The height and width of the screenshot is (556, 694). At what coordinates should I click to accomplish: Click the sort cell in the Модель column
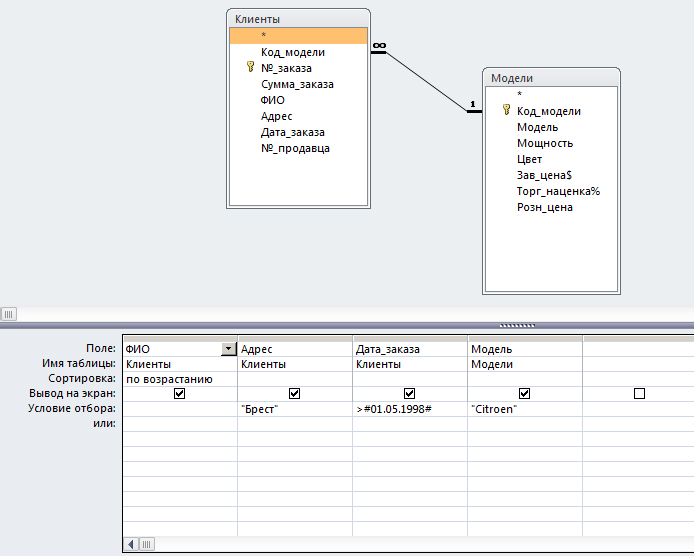525,379
